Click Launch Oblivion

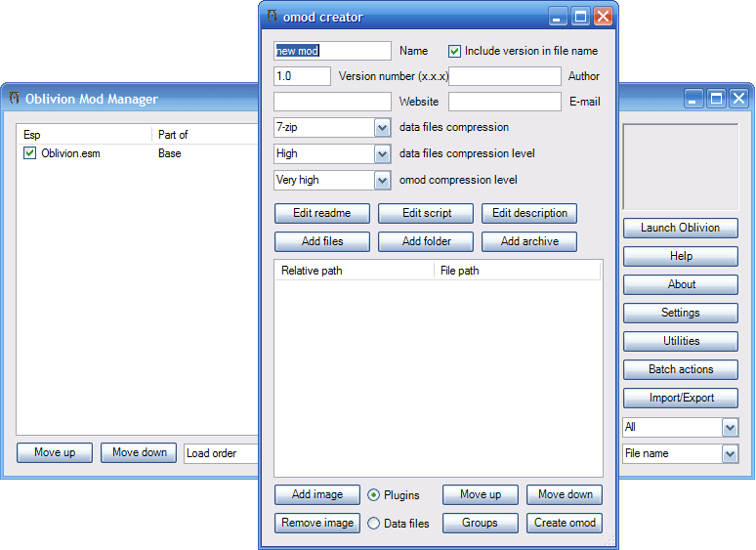click(x=681, y=228)
